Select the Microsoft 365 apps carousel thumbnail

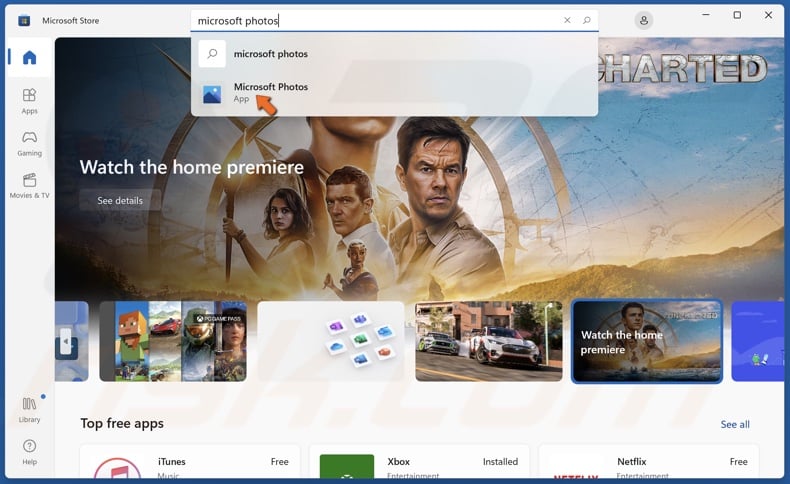(331, 341)
